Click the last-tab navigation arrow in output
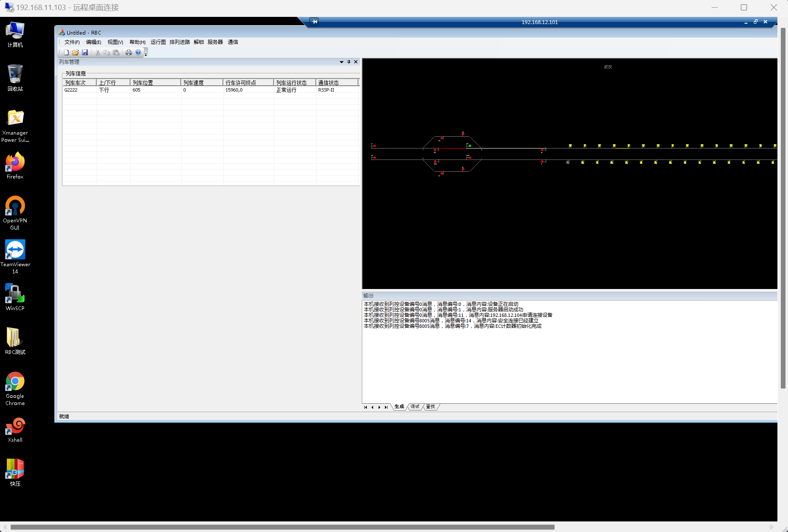This screenshot has height=532, width=788. pos(386,407)
